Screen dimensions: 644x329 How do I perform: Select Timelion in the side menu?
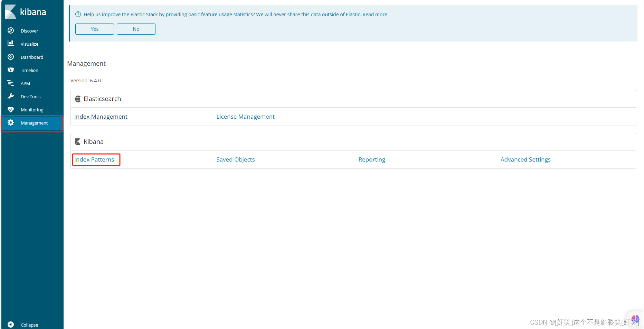29,70
